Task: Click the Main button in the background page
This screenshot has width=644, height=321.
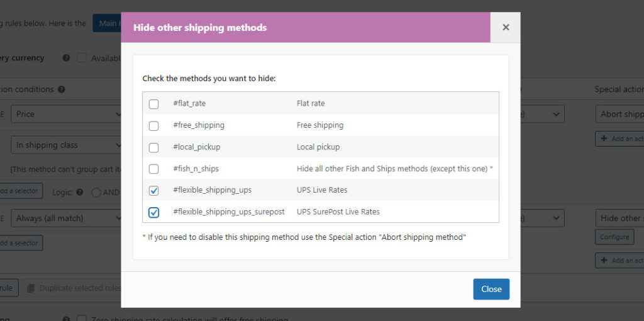Action: coord(107,23)
